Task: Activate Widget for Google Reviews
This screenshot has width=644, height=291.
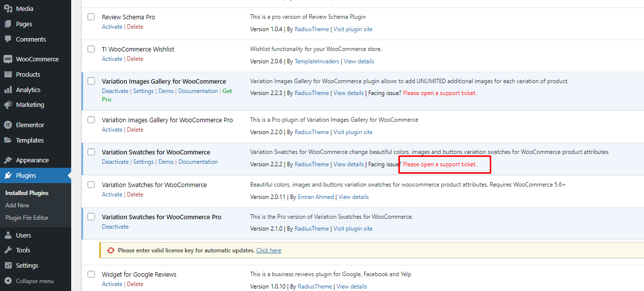Action: click(112, 284)
